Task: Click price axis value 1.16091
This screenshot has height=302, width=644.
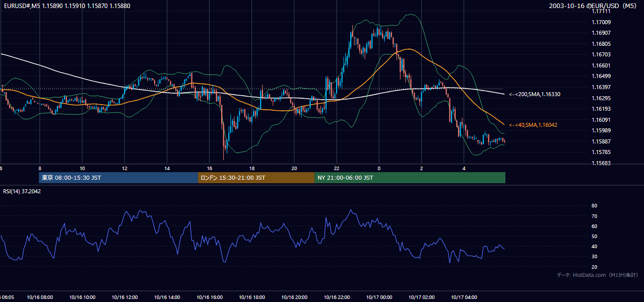Action: click(601, 120)
